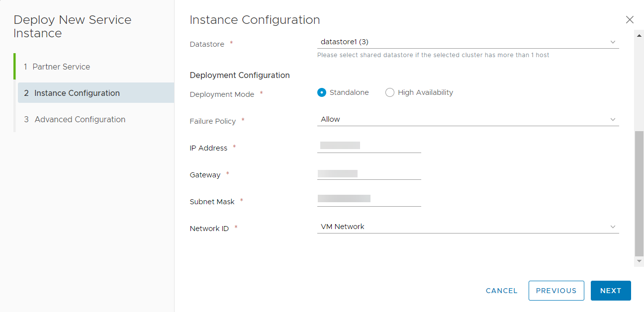Click the Failure Policy chevron arrow
Viewport: 644px width, 312px height.
coord(613,119)
